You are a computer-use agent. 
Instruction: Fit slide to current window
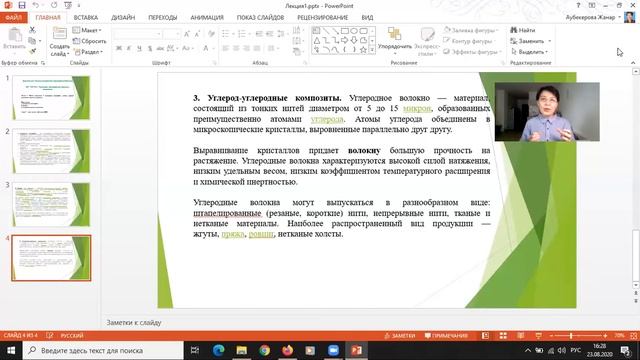point(633,336)
